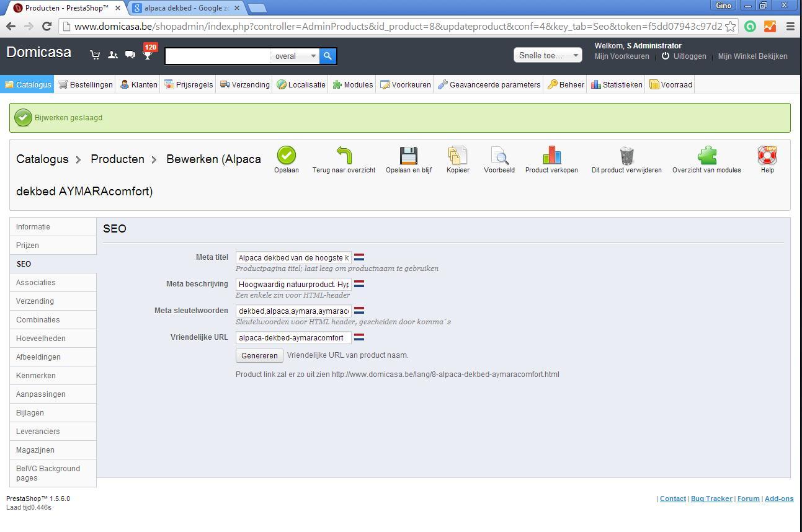802x532 pixels.
Task: Select the Aanpassingen product tab
Action: [x=53, y=394]
